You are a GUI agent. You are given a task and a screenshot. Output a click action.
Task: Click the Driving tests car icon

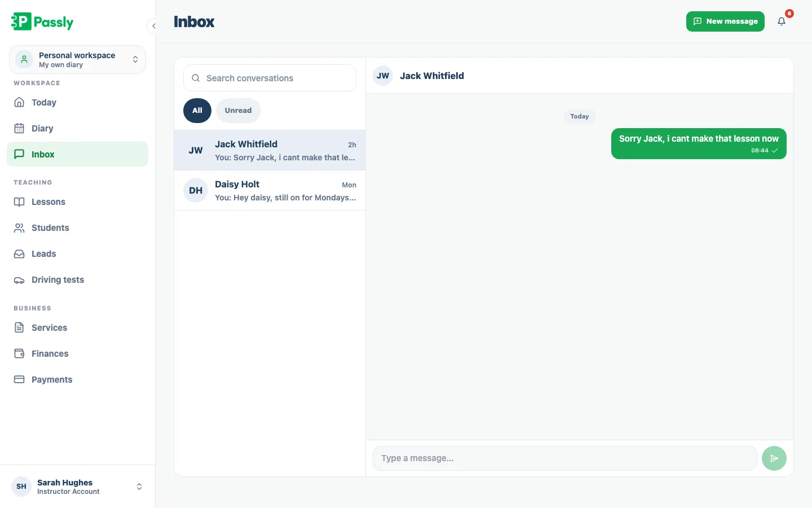[x=19, y=280]
